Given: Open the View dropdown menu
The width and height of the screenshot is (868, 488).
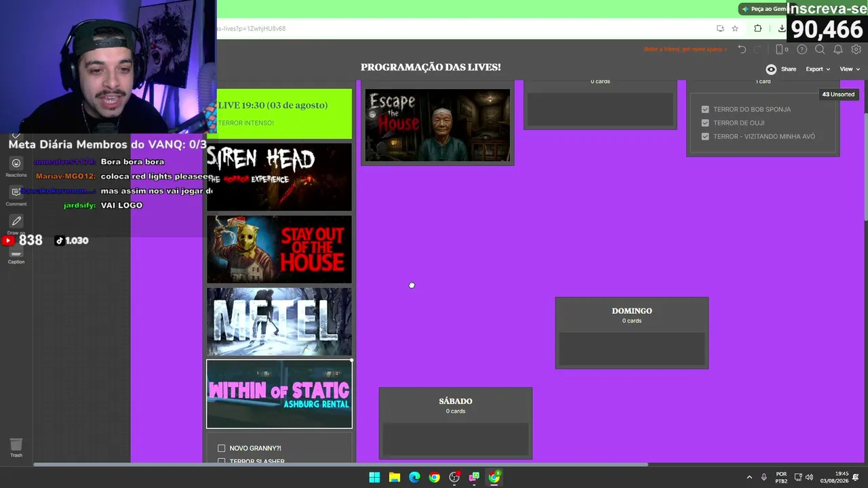Looking at the screenshot, I should [850, 69].
